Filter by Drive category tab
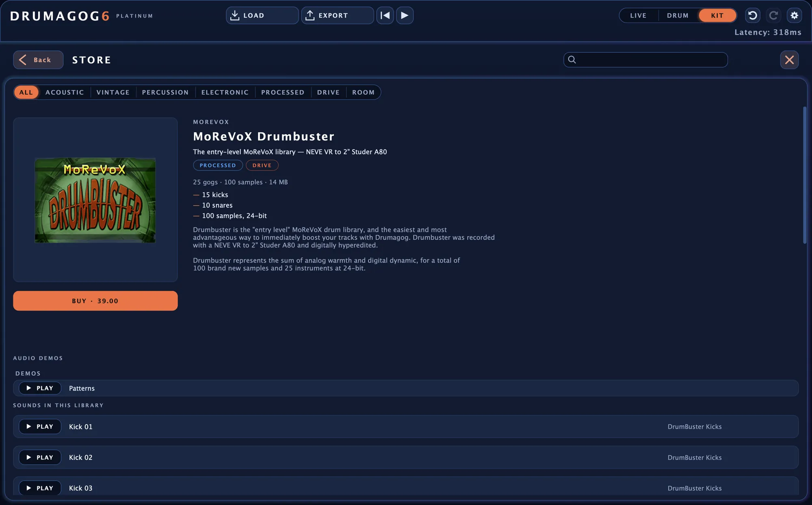This screenshot has width=812, height=505. 328,92
